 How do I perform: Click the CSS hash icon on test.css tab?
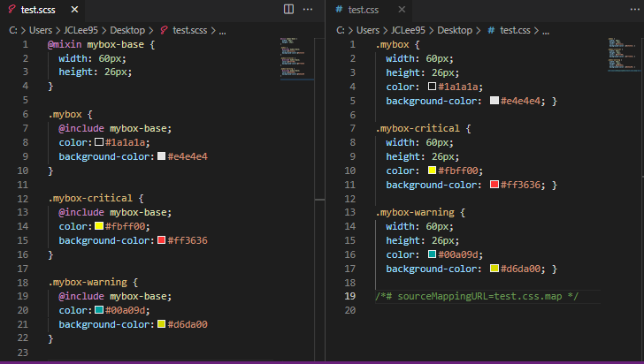click(340, 10)
